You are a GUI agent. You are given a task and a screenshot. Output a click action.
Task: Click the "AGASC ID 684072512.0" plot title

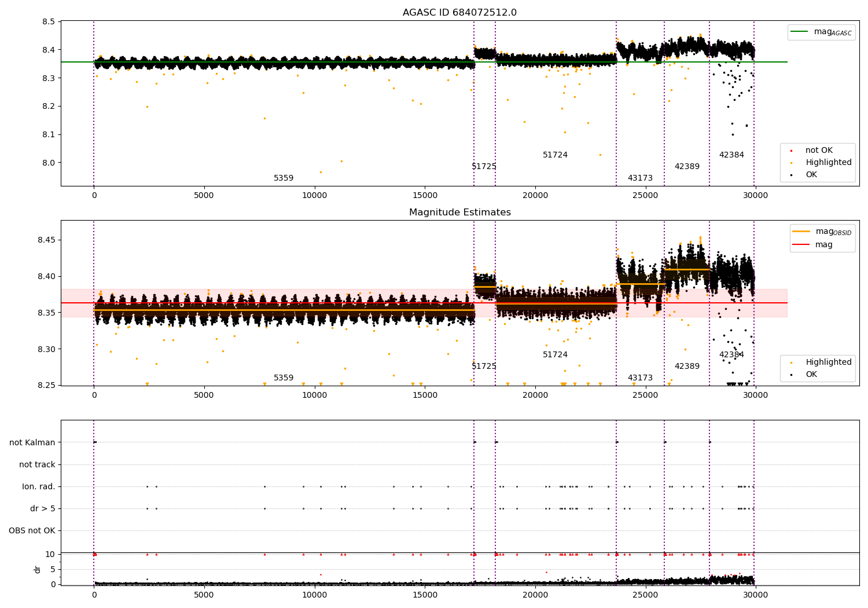coord(460,13)
